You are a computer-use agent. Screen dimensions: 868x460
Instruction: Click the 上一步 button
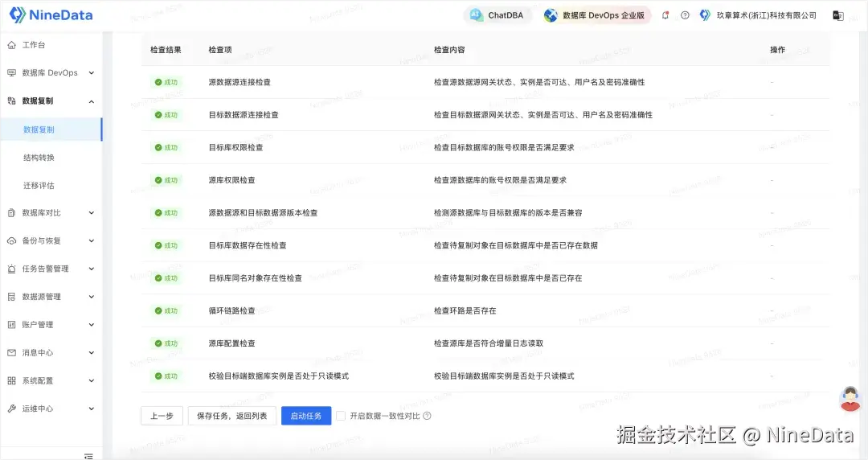pyautogui.click(x=162, y=416)
